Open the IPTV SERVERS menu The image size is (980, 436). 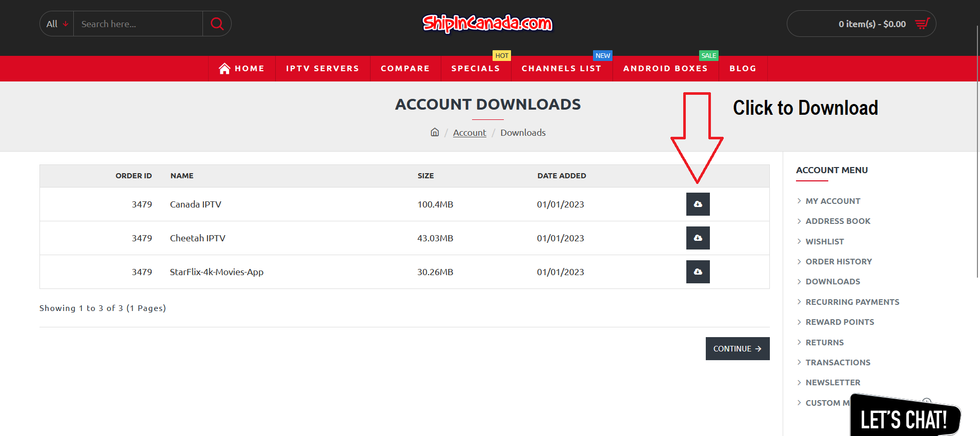pos(322,69)
